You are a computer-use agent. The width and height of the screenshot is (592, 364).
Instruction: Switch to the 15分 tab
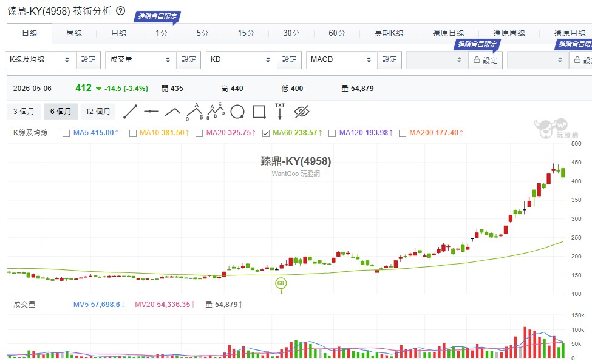(x=246, y=33)
